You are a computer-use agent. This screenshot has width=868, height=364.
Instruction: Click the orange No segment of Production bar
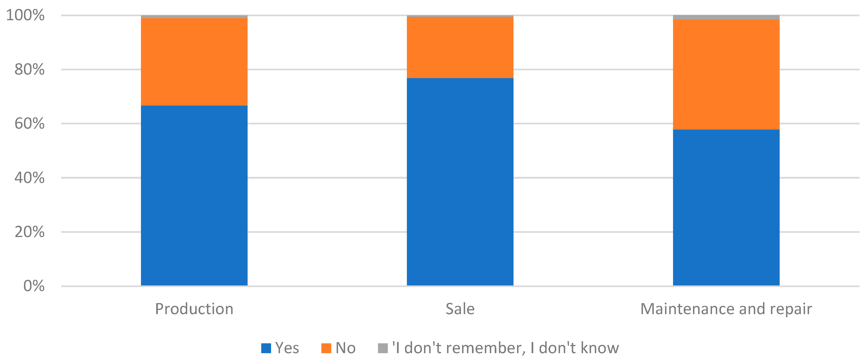point(194,62)
